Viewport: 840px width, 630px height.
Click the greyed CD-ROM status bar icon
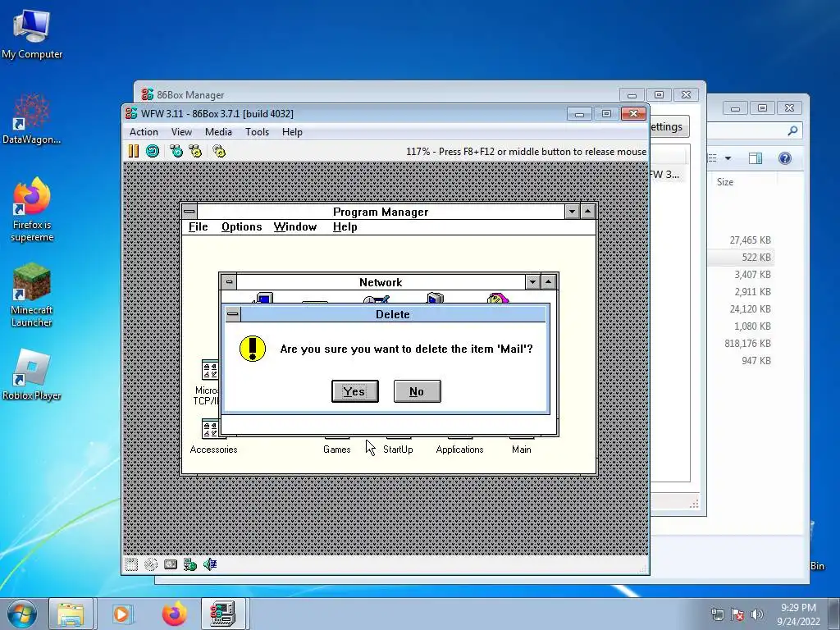click(x=151, y=564)
